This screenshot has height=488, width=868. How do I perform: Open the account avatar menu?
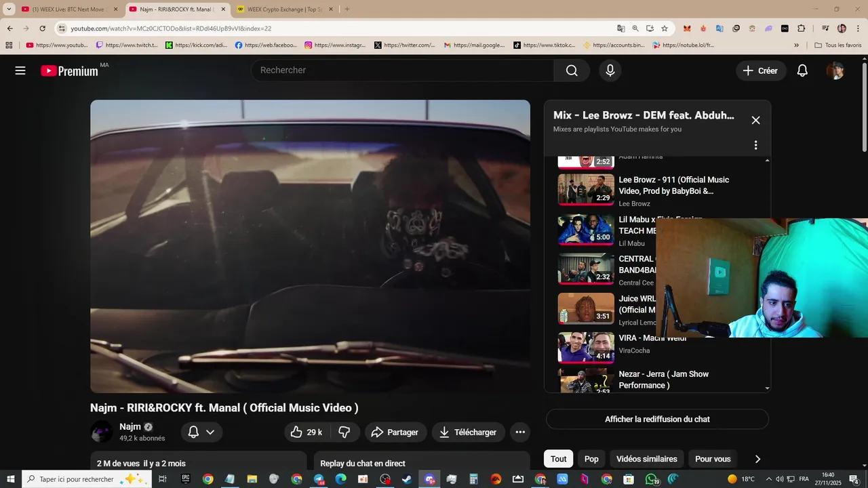tap(835, 70)
